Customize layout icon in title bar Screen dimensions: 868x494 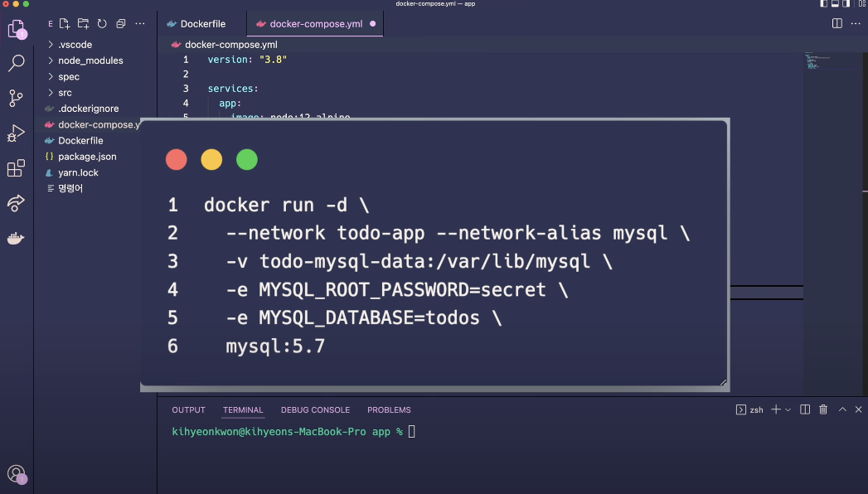coord(862,3)
